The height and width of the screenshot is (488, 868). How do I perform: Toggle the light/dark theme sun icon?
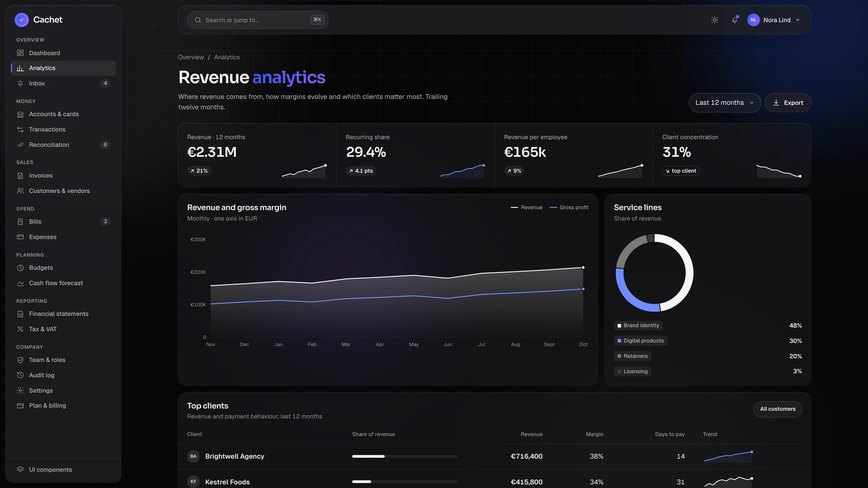point(715,20)
